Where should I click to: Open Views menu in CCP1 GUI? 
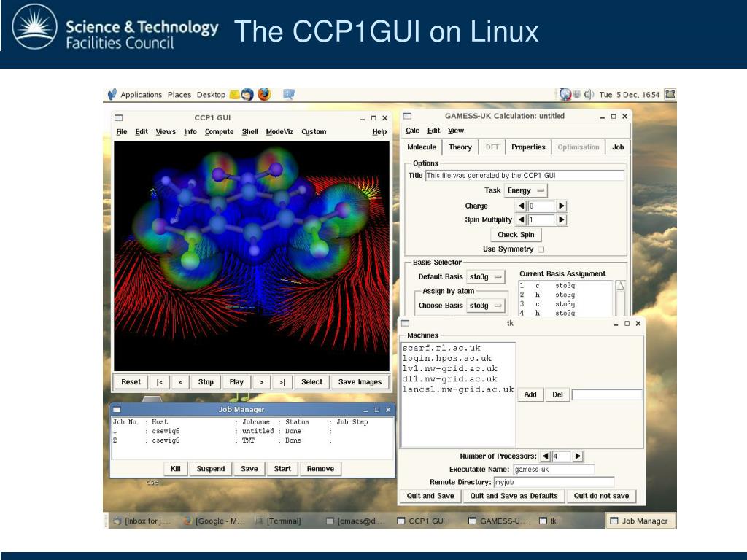click(166, 132)
